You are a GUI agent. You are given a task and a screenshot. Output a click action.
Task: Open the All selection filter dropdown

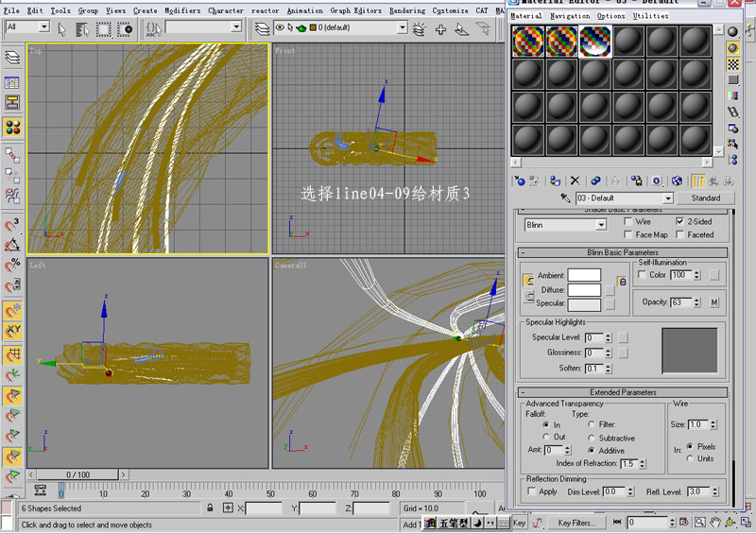click(x=43, y=26)
